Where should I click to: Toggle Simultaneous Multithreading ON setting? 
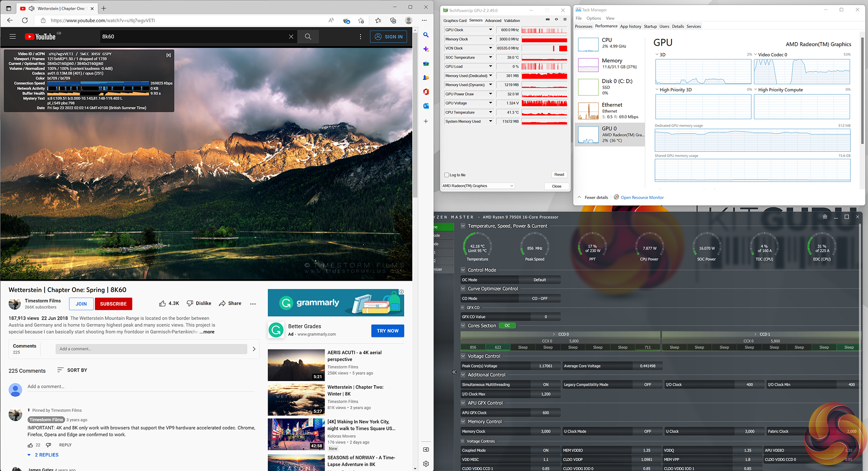pos(546,385)
